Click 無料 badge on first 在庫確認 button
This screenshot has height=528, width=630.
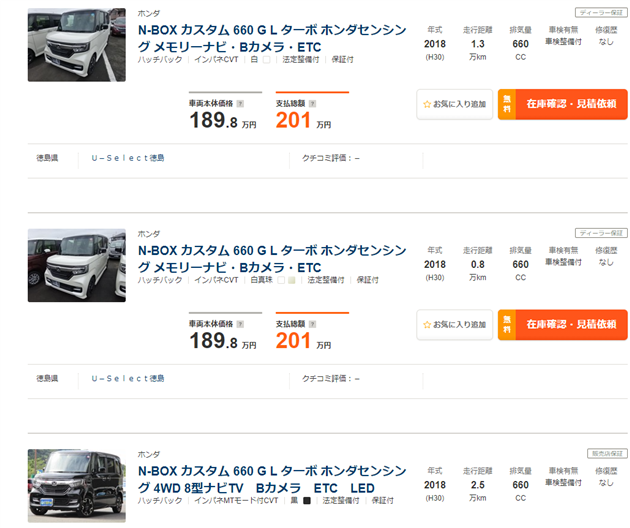tap(507, 103)
